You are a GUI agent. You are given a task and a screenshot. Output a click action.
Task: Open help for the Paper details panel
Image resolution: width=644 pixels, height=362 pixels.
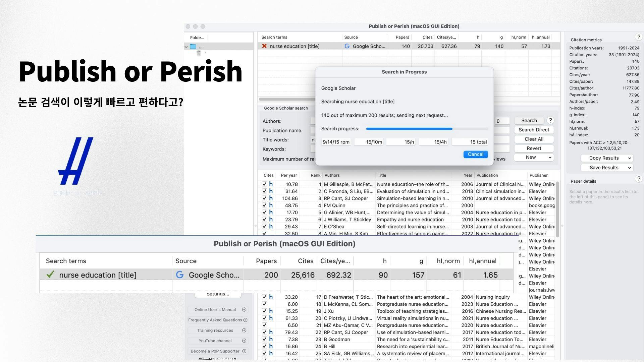point(639,179)
